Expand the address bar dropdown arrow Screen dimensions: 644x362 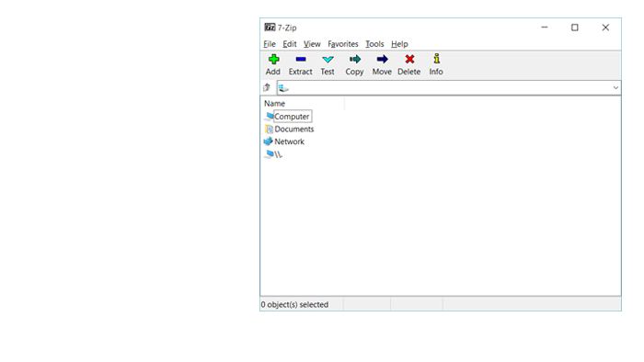point(615,87)
